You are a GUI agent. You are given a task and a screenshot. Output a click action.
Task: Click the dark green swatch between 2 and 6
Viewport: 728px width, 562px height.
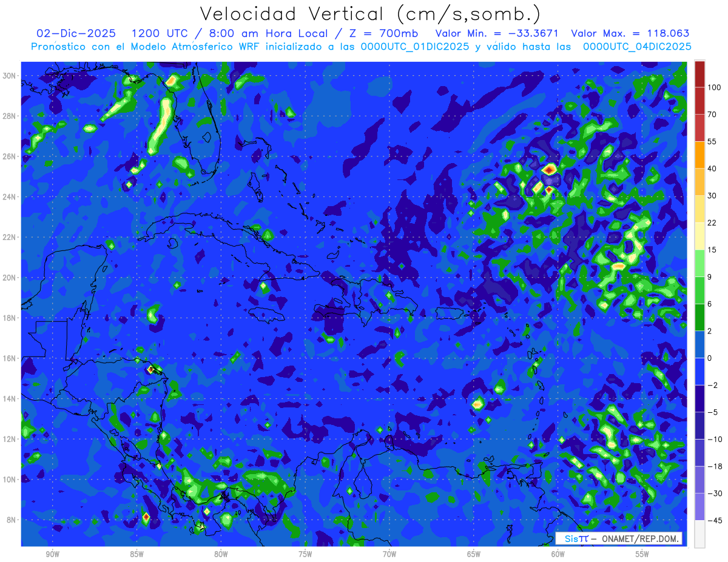(x=699, y=317)
